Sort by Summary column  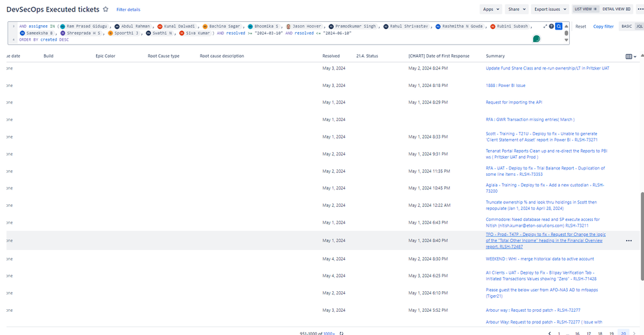coord(495,56)
